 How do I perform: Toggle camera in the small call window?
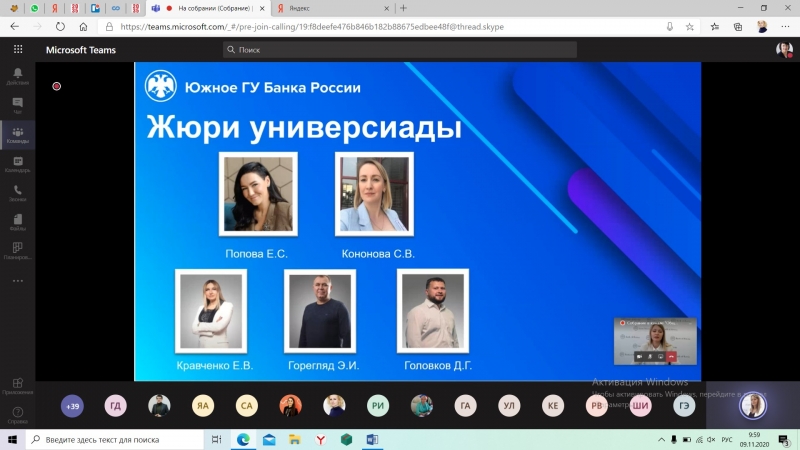pyautogui.click(x=639, y=357)
